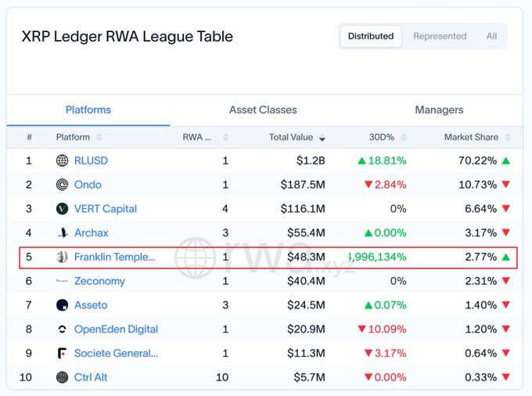The width and height of the screenshot is (532, 396).
Task: Click RLUSD market share up arrow
Action: [506, 160]
